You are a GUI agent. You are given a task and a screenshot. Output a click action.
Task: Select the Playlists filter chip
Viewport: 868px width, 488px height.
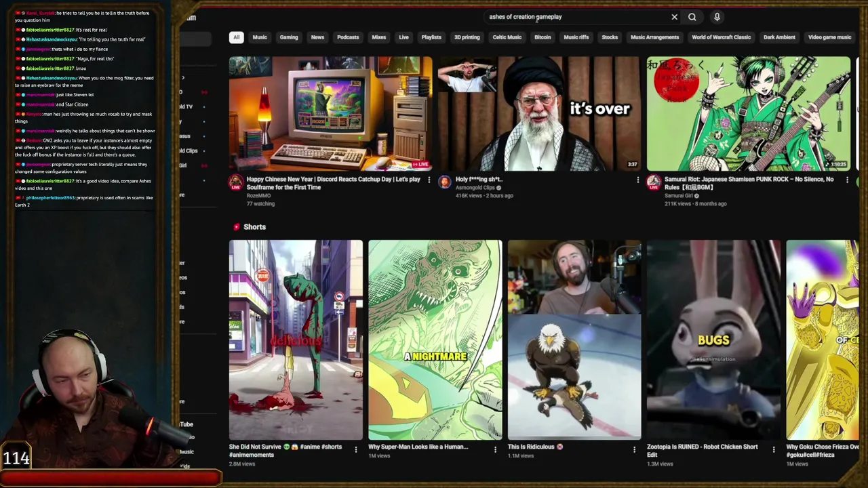(431, 37)
